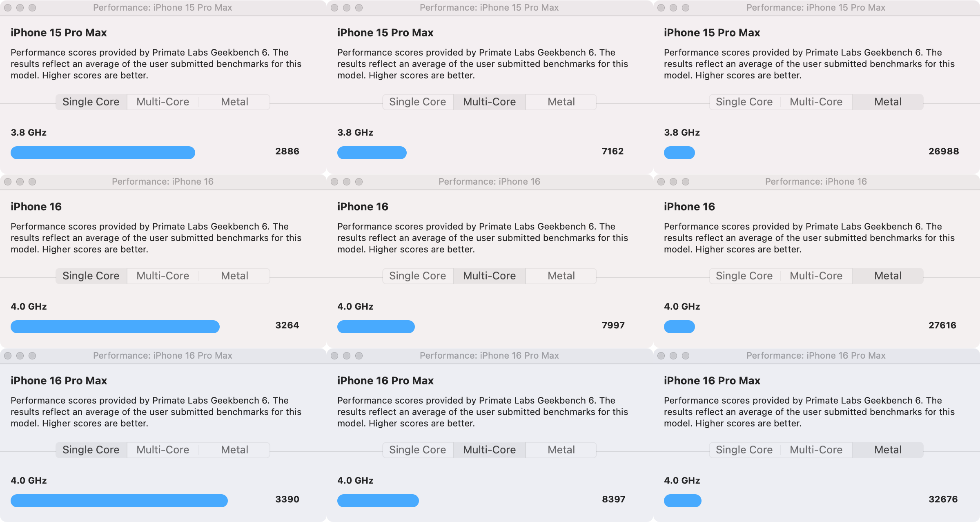
Task: Select Metal tab in window showing score 3390
Action: (234, 450)
